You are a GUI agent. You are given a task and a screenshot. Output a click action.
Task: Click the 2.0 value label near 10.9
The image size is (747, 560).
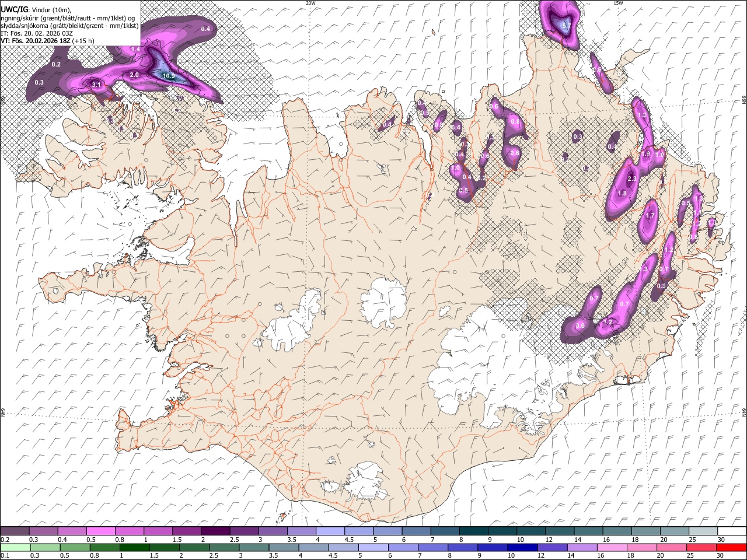[x=134, y=75]
